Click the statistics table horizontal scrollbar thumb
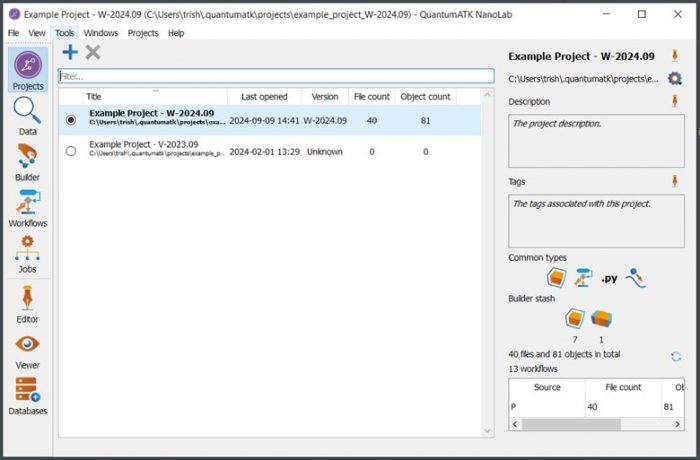The height and width of the screenshot is (460, 700). (571, 424)
